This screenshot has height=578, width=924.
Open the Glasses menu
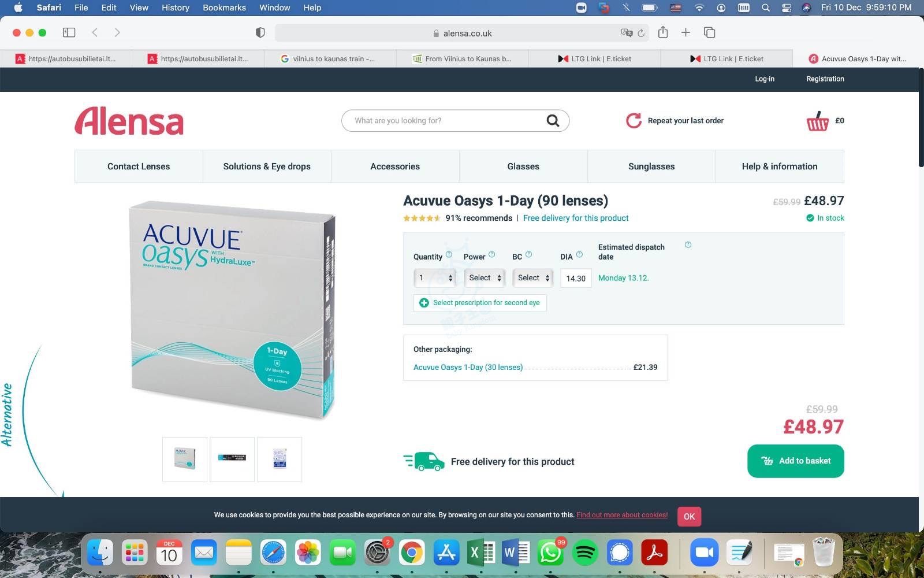[x=523, y=166]
